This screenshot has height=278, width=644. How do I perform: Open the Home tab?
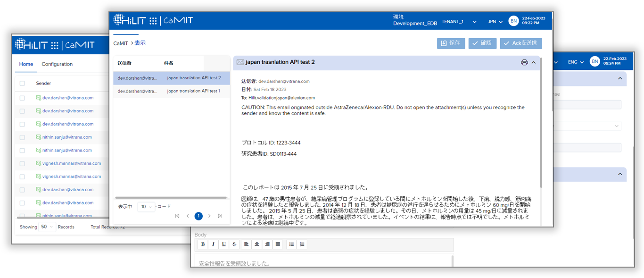26,64
